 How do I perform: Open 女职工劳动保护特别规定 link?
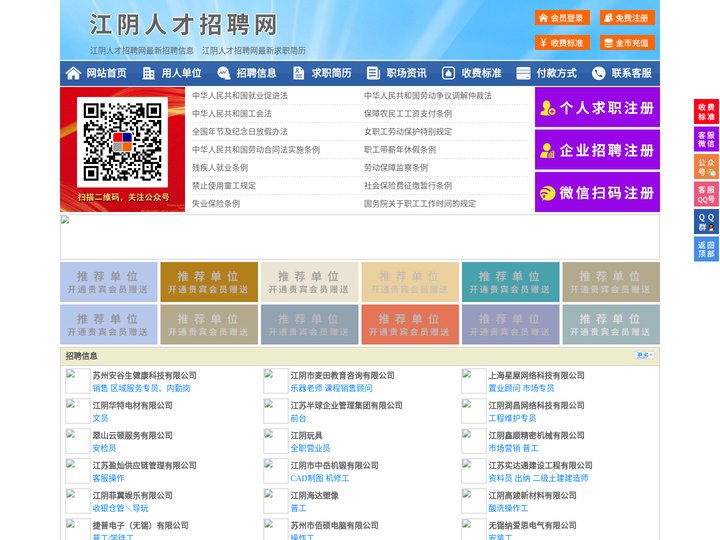408,132
